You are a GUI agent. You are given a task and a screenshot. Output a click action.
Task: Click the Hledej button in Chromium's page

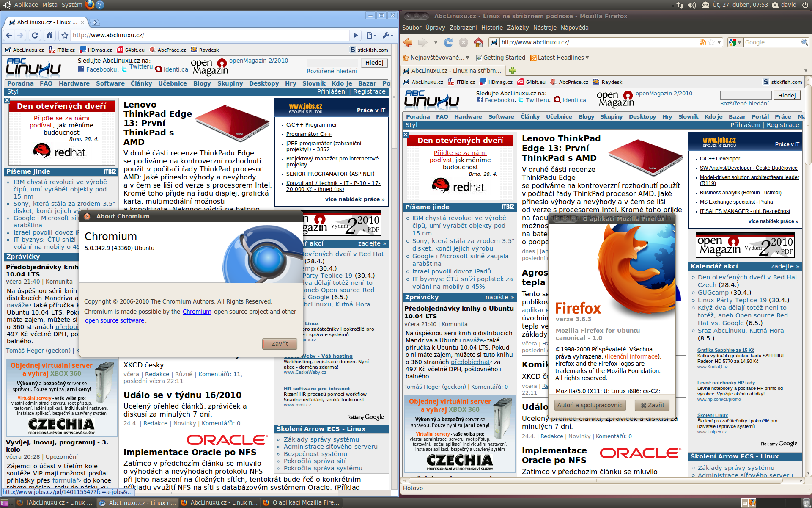tap(374, 63)
